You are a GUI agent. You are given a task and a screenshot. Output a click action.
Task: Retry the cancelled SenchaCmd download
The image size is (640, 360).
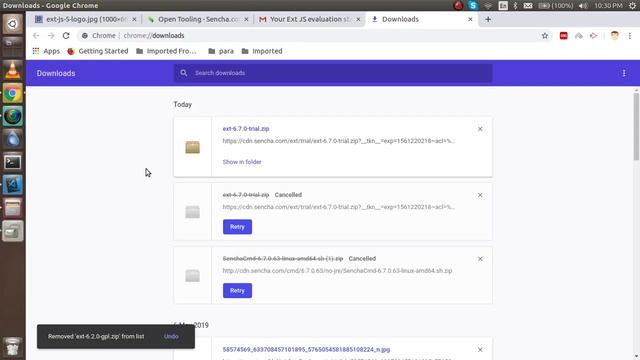[237, 291]
